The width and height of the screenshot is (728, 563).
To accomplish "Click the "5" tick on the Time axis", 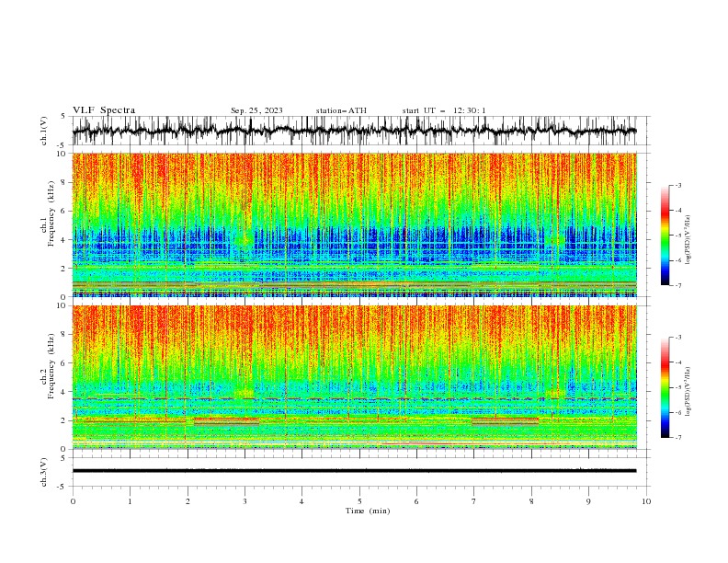I will 359,501.
